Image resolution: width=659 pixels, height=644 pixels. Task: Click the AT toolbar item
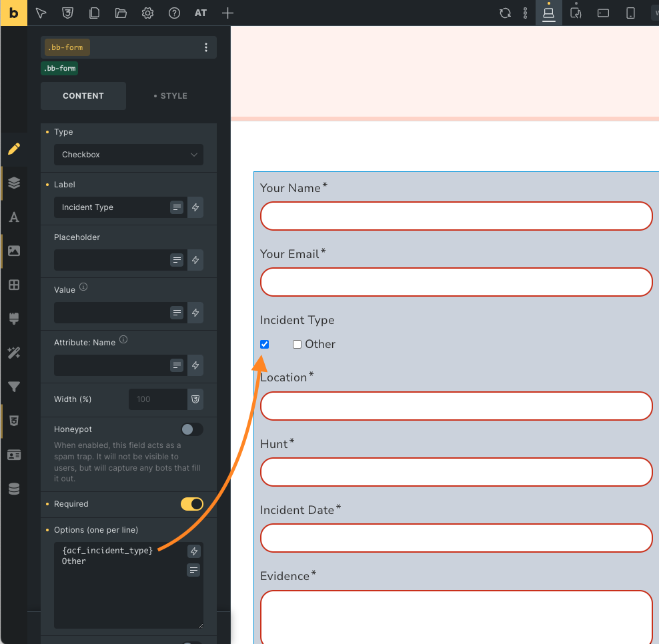[x=201, y=13]
